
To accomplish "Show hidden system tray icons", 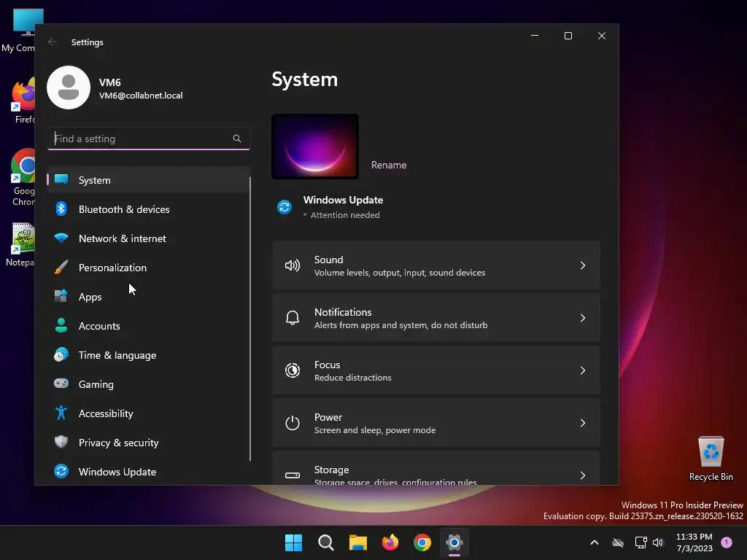I will pyautogui.click(x=594, y=542).
